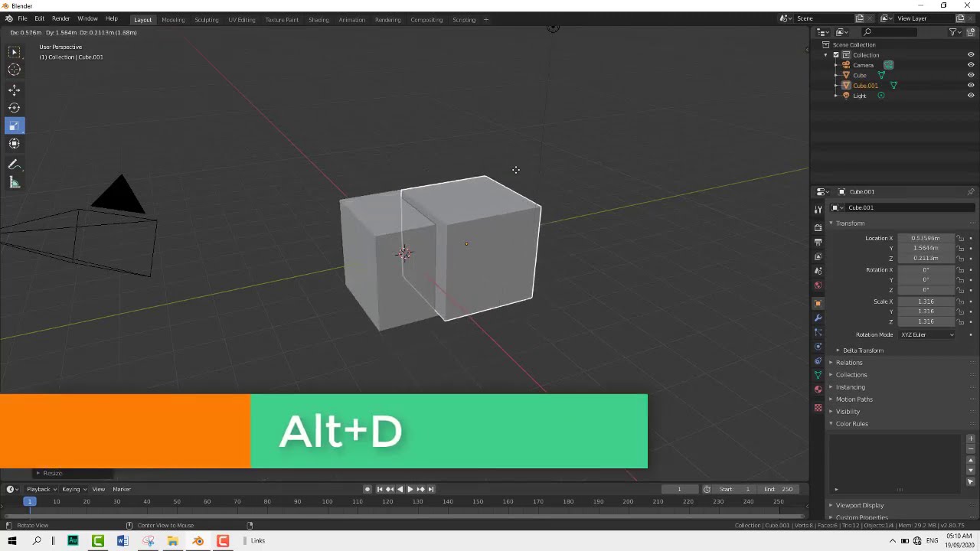
Task: Click the current frame marker at frame 1
Action: click(29, 501)
